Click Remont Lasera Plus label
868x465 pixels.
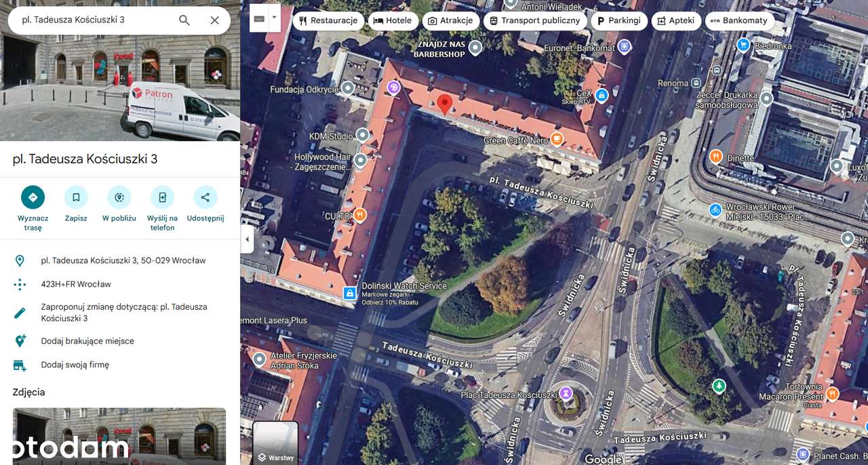[x=274, y=320]
